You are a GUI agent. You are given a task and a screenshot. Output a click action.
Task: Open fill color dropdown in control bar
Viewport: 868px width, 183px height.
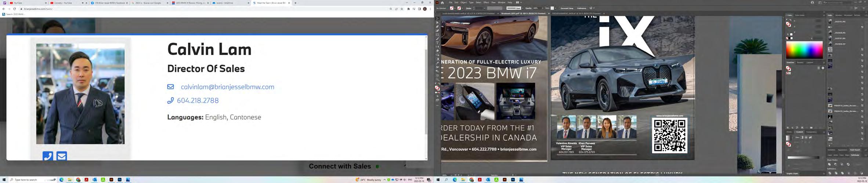(455, 8)
